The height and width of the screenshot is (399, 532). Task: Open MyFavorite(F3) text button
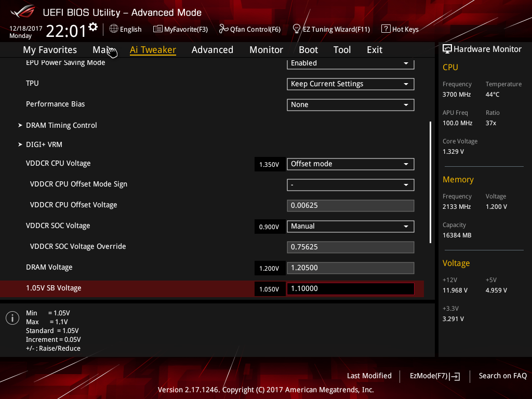coord(186,30)
